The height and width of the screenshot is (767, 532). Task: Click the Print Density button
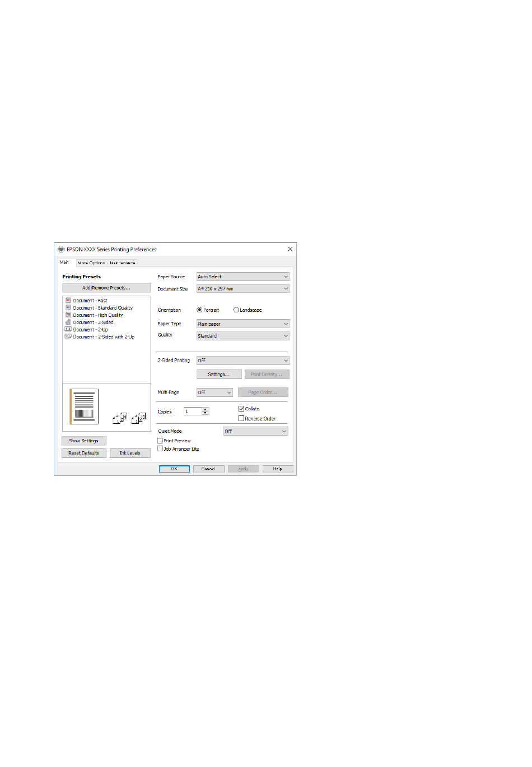267,374
